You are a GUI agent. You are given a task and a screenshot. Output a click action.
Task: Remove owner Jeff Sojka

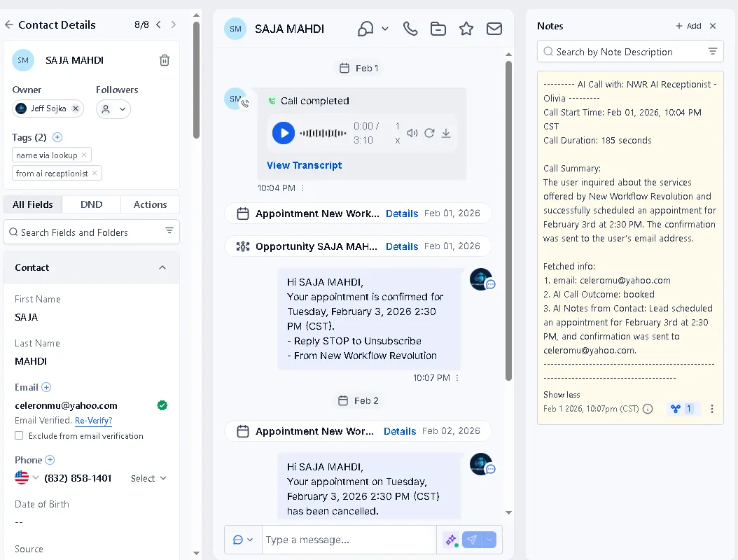point(76,108)
